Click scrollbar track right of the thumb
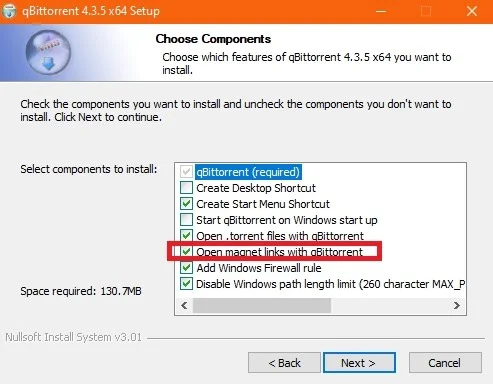The width and height of the screenshot is (493, 384). click(x=390, y=305)
